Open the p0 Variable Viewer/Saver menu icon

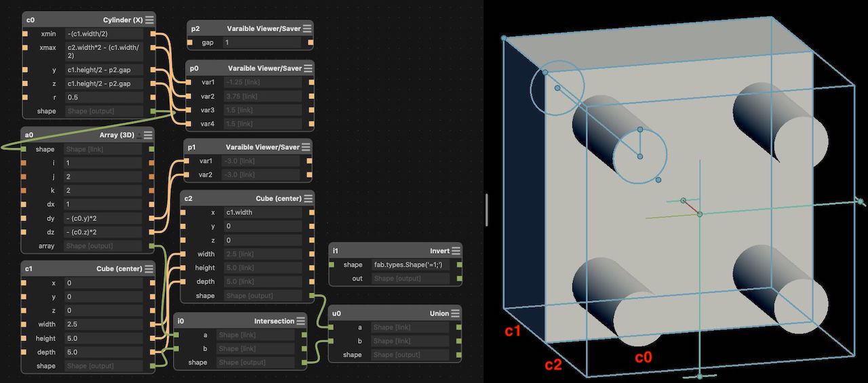307,68
